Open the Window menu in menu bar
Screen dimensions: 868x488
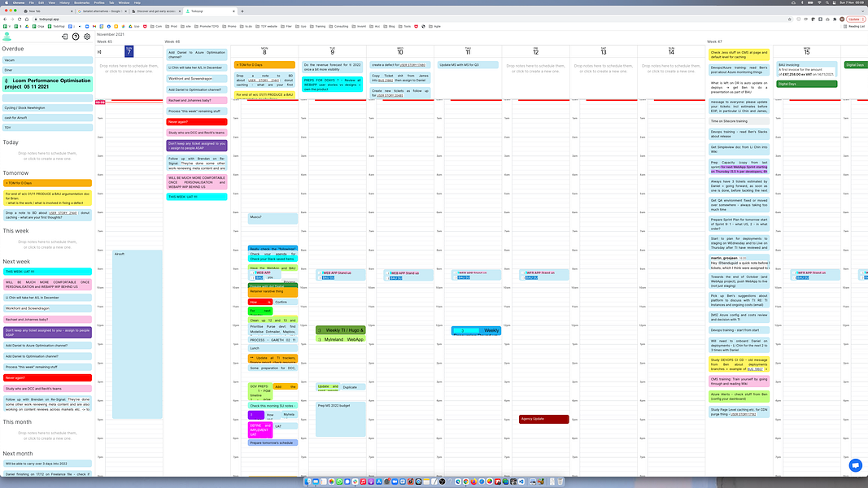(x=124, y=2)
